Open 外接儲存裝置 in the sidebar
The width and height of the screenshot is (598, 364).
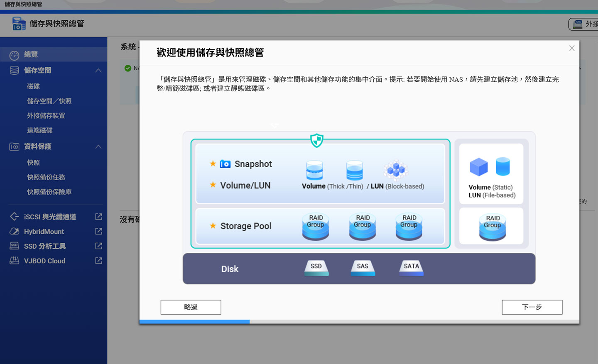click(x=46, y=116)
